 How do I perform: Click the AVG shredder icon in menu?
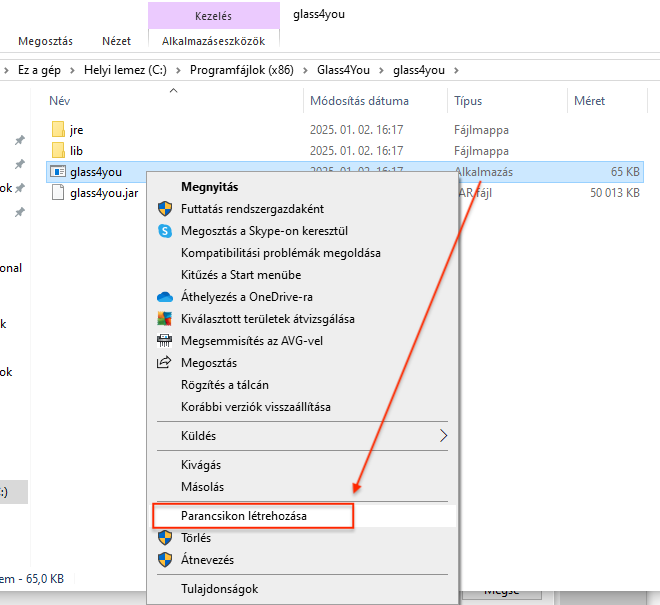(x=165, y=341)
